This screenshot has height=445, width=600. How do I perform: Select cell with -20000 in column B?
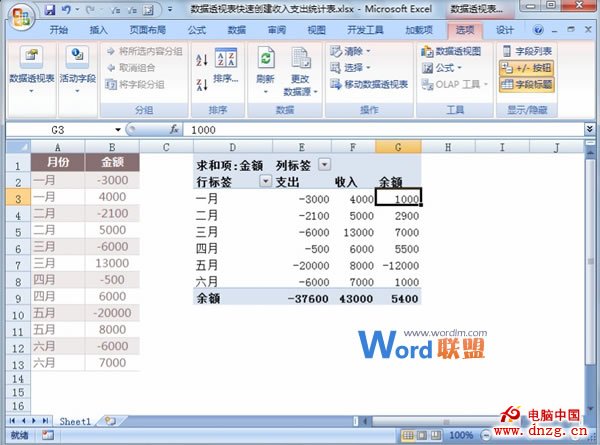112,313
